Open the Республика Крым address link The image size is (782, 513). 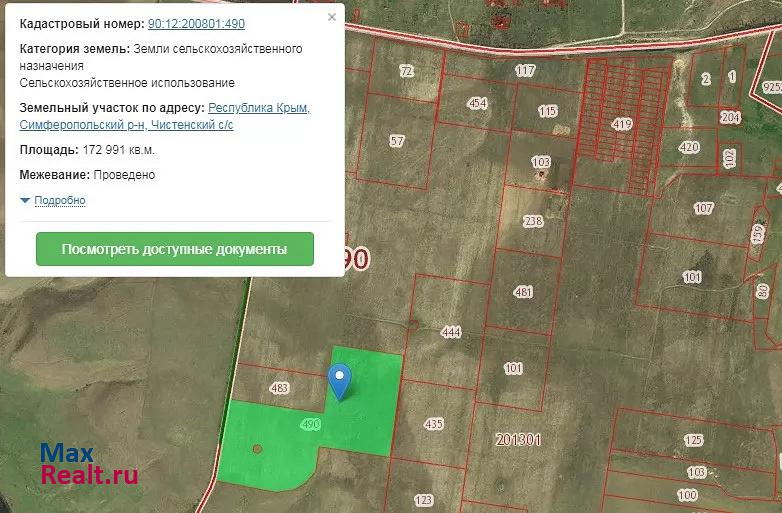pyautogui.click(x=259, y=108)
